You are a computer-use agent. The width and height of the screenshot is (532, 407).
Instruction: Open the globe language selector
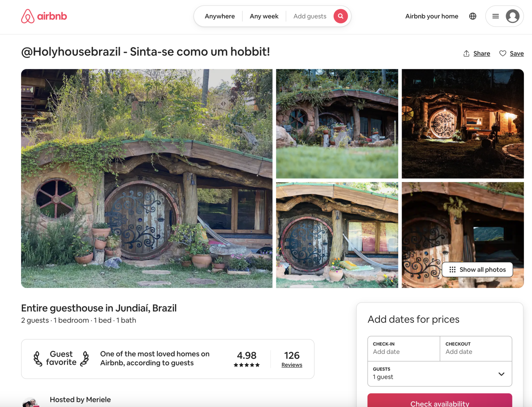click(x=473, y=16)
